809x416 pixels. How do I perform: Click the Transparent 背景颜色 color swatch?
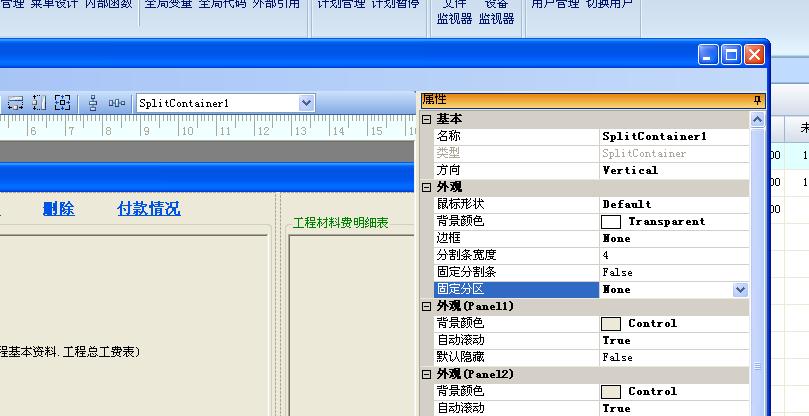tap(610, 221)
